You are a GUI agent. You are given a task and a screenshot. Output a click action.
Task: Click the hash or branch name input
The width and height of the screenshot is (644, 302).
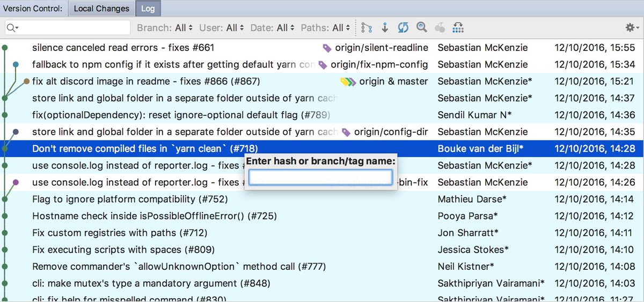[x=320, y=177]
